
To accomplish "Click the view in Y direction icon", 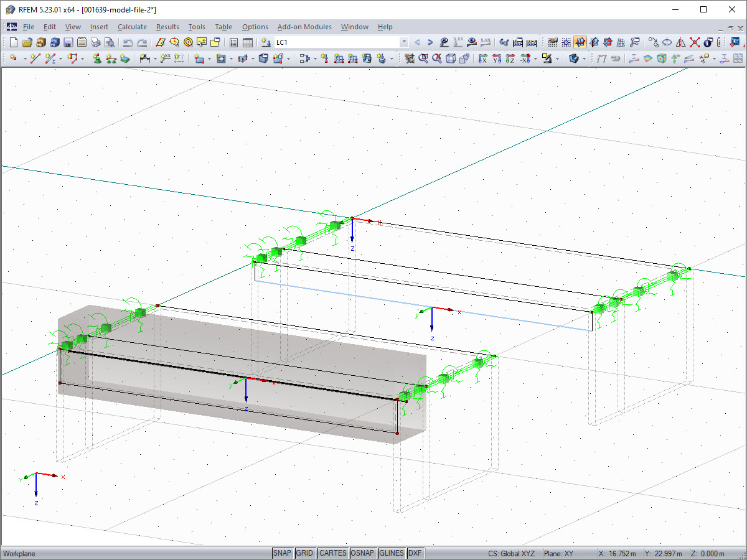I will coord(496,58).
